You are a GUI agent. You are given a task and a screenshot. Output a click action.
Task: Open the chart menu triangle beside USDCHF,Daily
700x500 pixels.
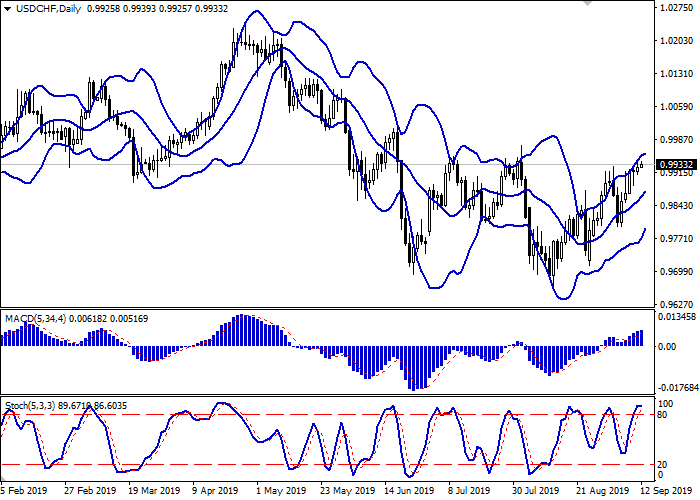8,9
